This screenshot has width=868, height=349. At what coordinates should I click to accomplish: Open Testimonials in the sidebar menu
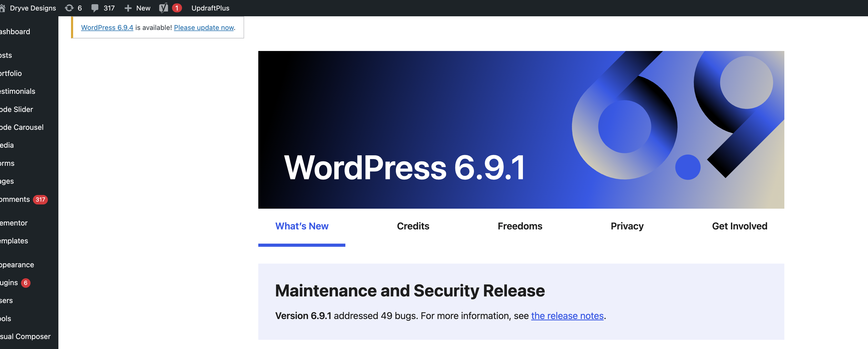click(x=18, y=91)
